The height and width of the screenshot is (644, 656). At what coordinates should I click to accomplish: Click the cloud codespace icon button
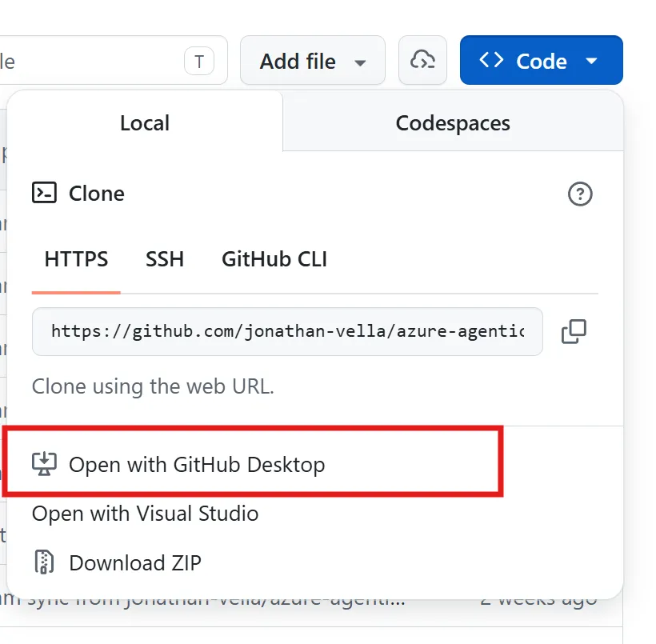coord(422,60)
